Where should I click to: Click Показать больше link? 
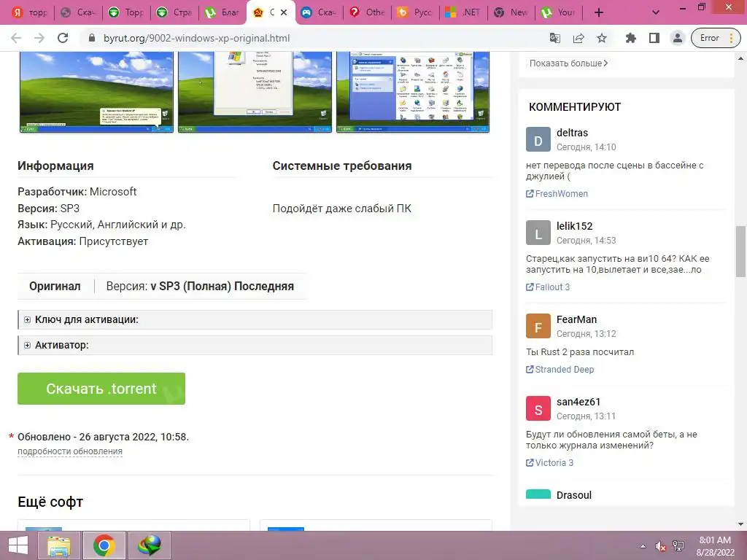pos(568,63)
